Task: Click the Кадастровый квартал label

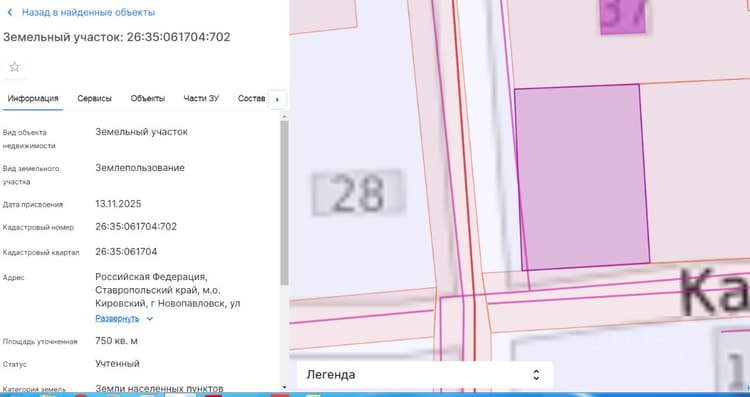Action: [41, 253]
